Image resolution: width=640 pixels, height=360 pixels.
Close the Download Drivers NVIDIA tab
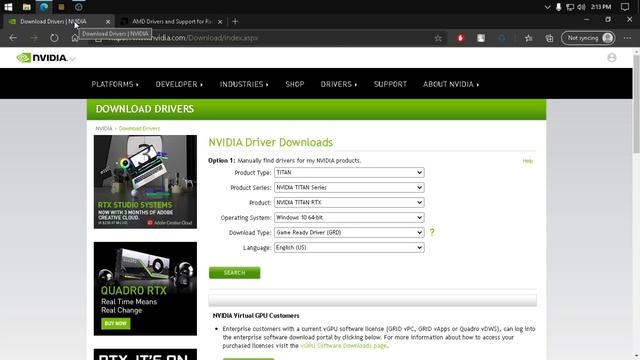108,22
